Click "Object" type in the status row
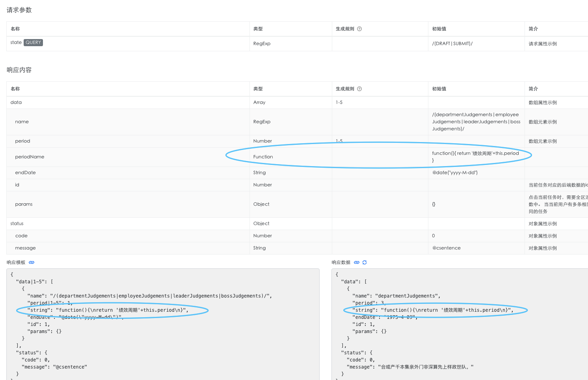Image resolution: width=588 pixels, height=380 pixels. tap(261, 223)
